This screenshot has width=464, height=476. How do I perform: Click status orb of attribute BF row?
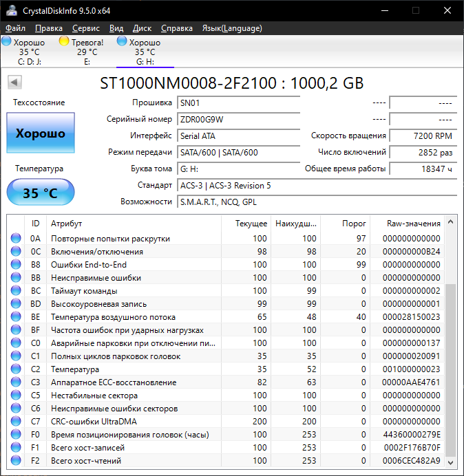pos(16,329)
